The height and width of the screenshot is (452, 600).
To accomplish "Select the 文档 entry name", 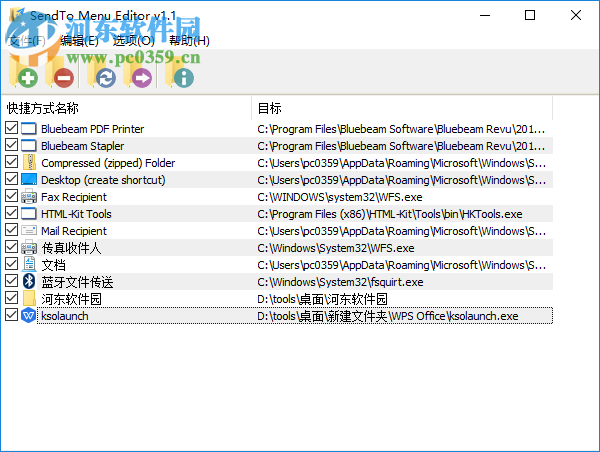I will (54, 265).
